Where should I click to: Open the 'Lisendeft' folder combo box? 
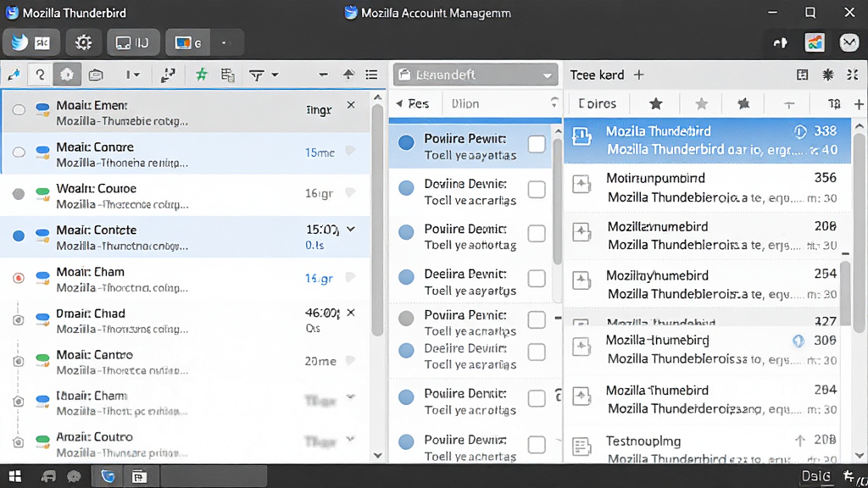point(475,75)
